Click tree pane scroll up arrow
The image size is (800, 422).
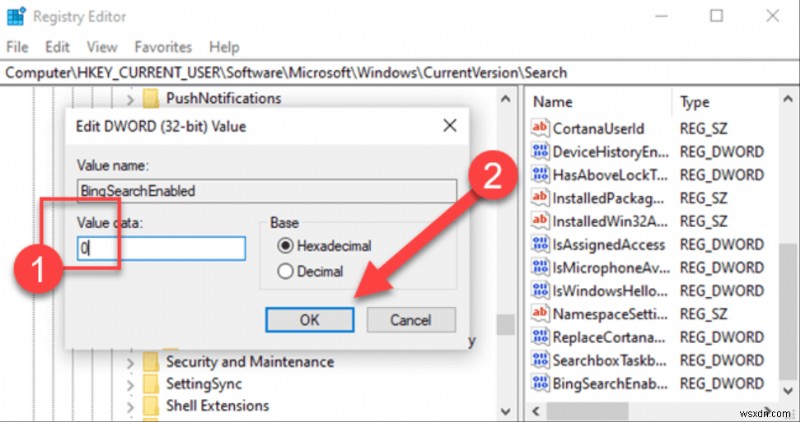point(505,99)
